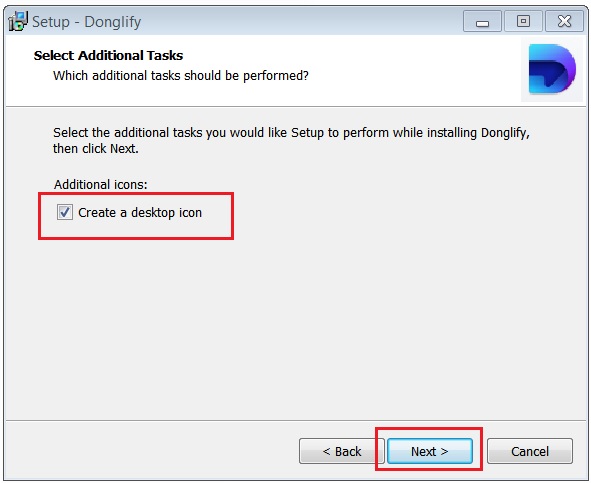591x483 pixels.
Task: Click 'Which additional tasks should be performed?' text
Action: click(181, 75)
